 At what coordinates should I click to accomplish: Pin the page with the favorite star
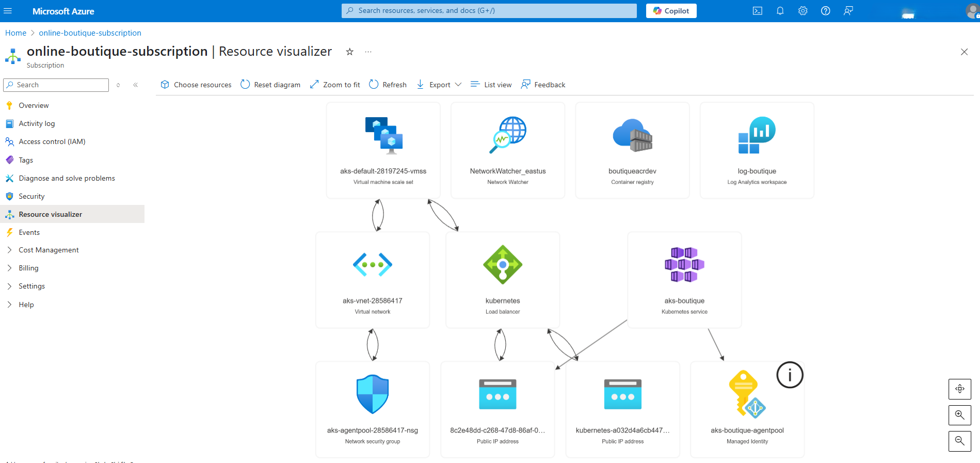click(349, 52)
